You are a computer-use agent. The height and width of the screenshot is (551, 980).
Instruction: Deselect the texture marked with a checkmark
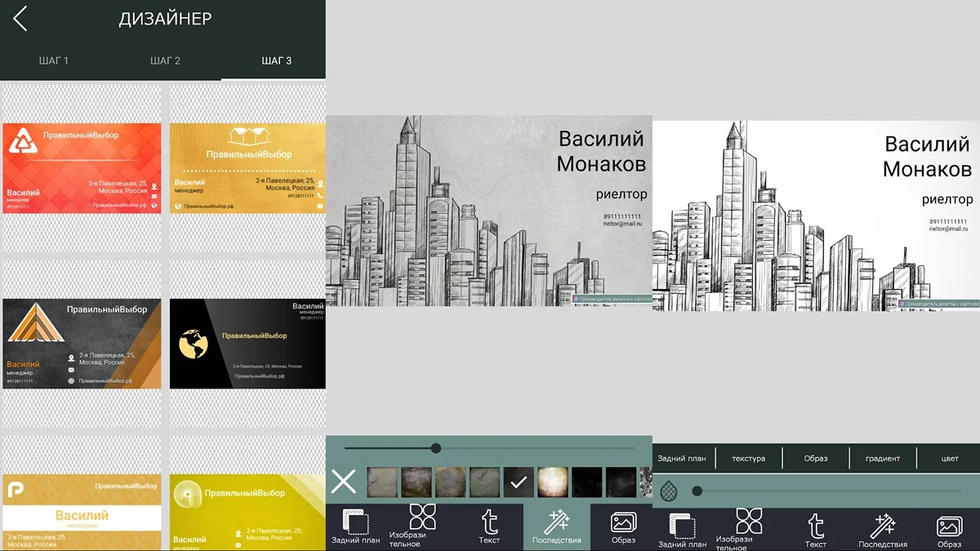click(x=519, y=482)
